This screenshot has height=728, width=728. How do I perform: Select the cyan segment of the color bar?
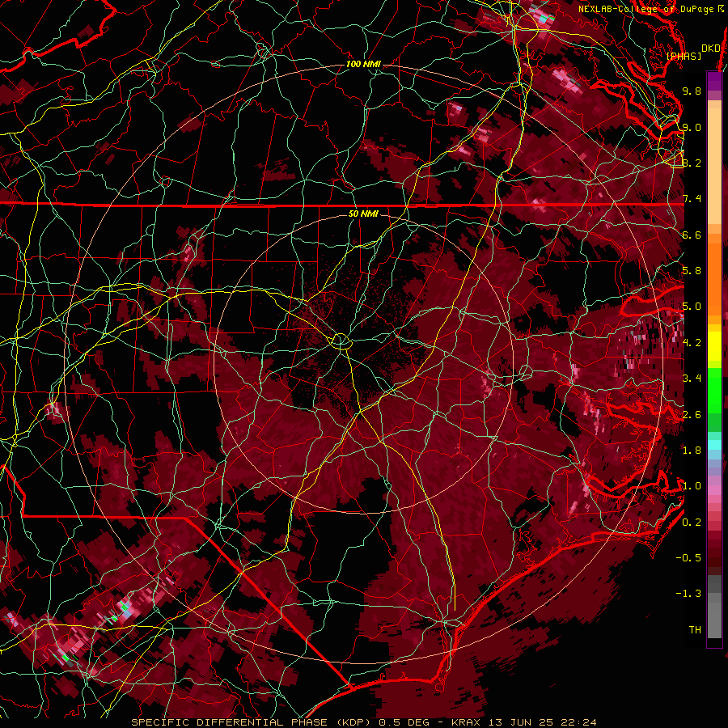coord(714,444)
